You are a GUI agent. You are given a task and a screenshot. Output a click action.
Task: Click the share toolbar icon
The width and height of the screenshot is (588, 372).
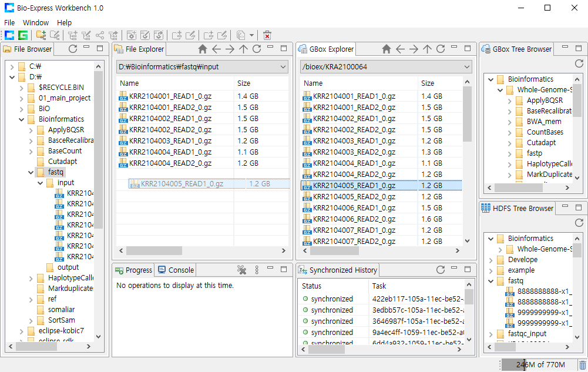click(x=99, y=35)
